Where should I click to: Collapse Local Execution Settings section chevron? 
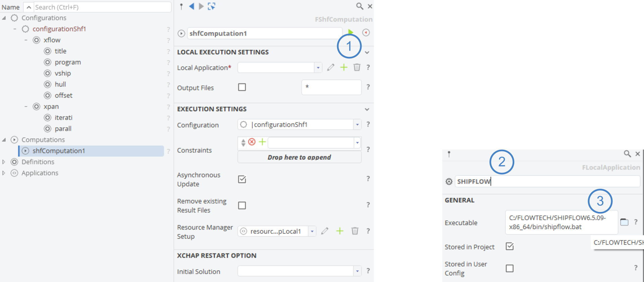pyautogui.click(x=367, y=52)
